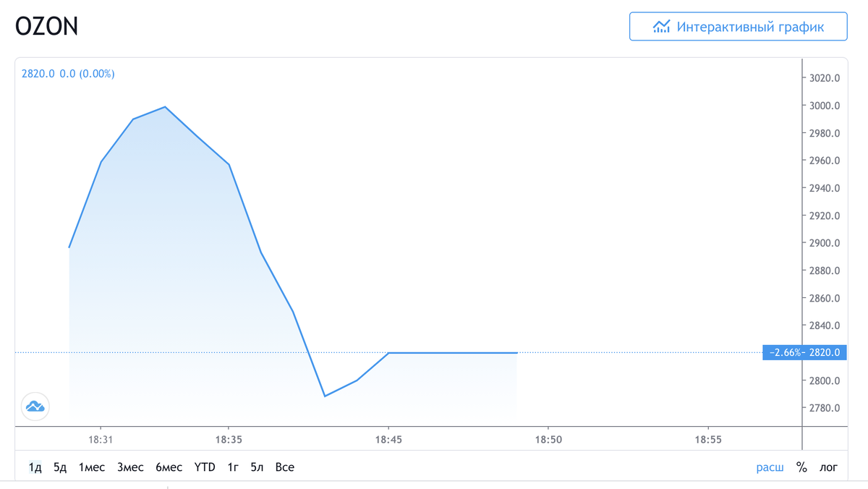Toggle the лог logarithmic scale
868x489 pixels.
coord(828,467)
